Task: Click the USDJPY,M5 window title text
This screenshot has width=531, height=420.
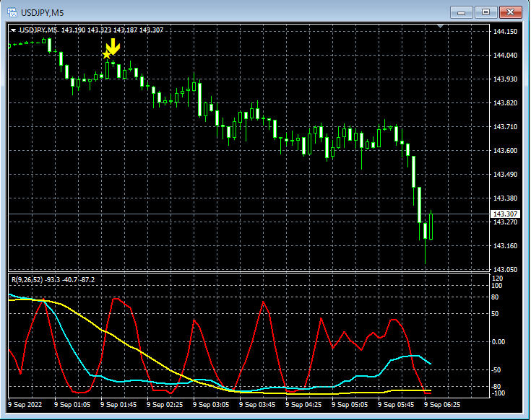Action: [43, 13]
